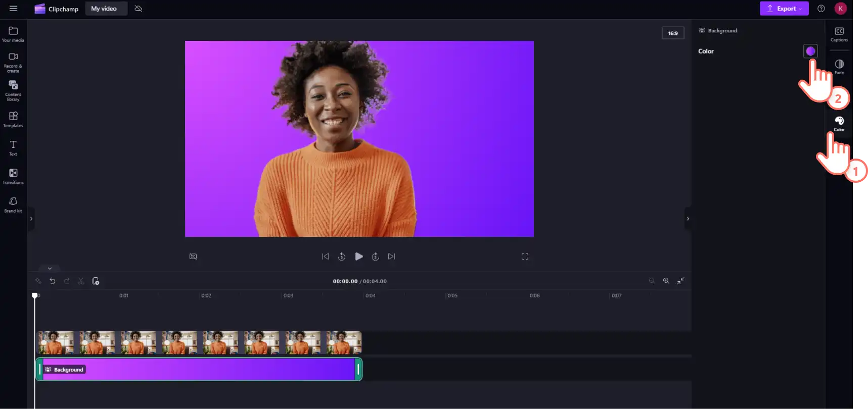Open the hamburger main menu
Image resolution: width=868 pixels, height=409 pixels.
click(x=13, y=9)
